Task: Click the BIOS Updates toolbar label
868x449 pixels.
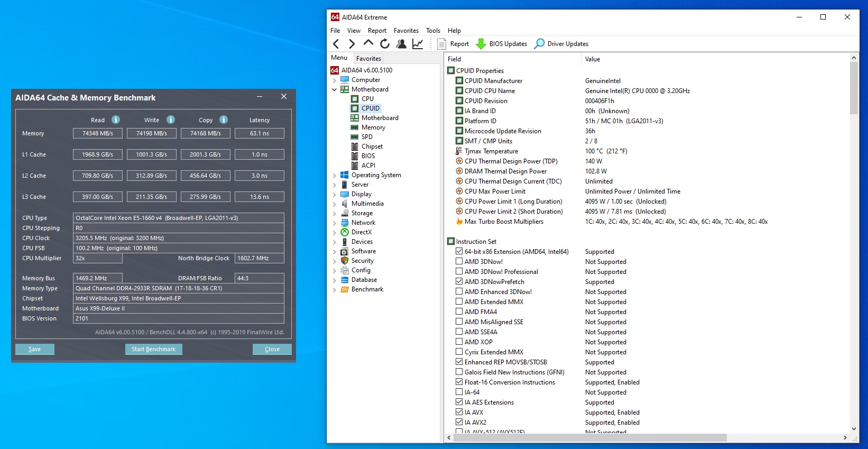Action: pos(508,44)
